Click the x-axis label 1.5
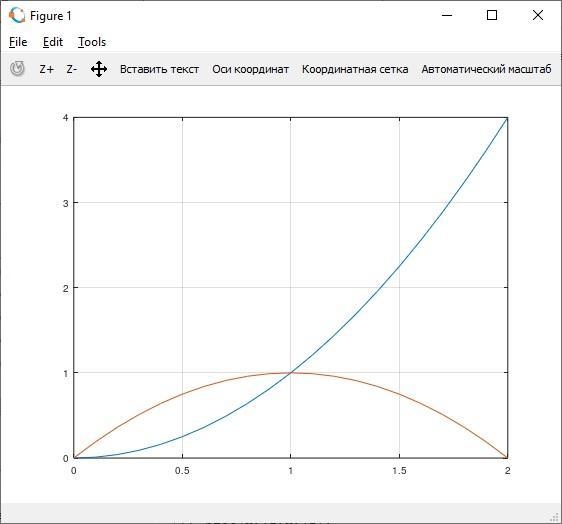The height and width of the screenshot is (524, 562). click(399, 471)
